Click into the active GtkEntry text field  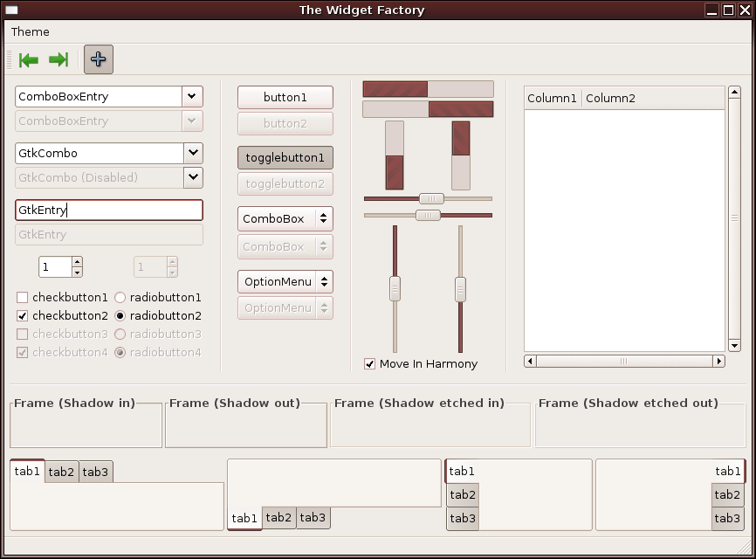click(109, 210)
